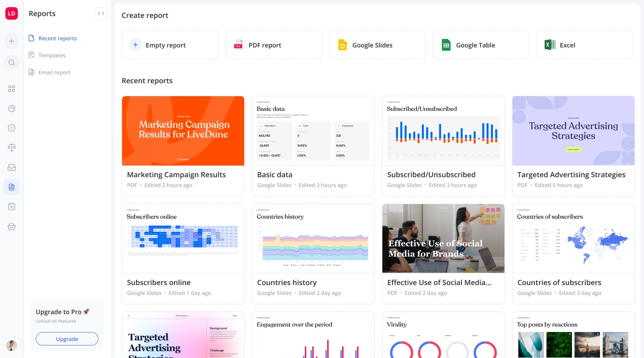Open the pie chart analytics icon
The image size is (644, 358).
12,108
